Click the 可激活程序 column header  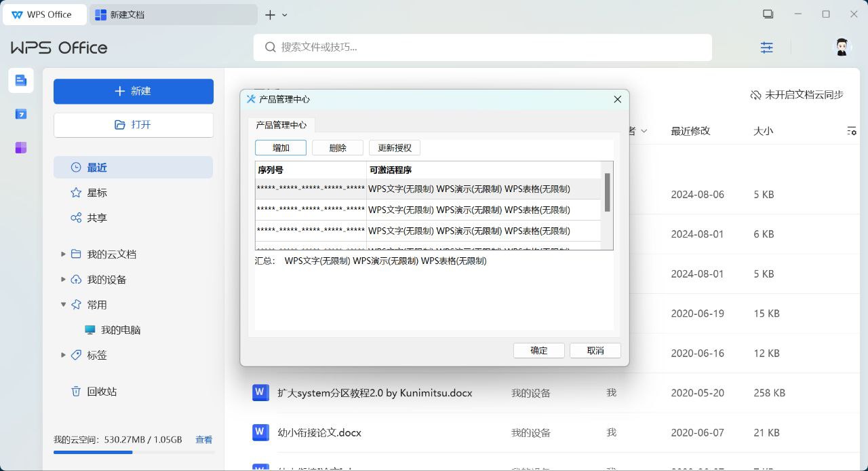click(x=484, y=170)
